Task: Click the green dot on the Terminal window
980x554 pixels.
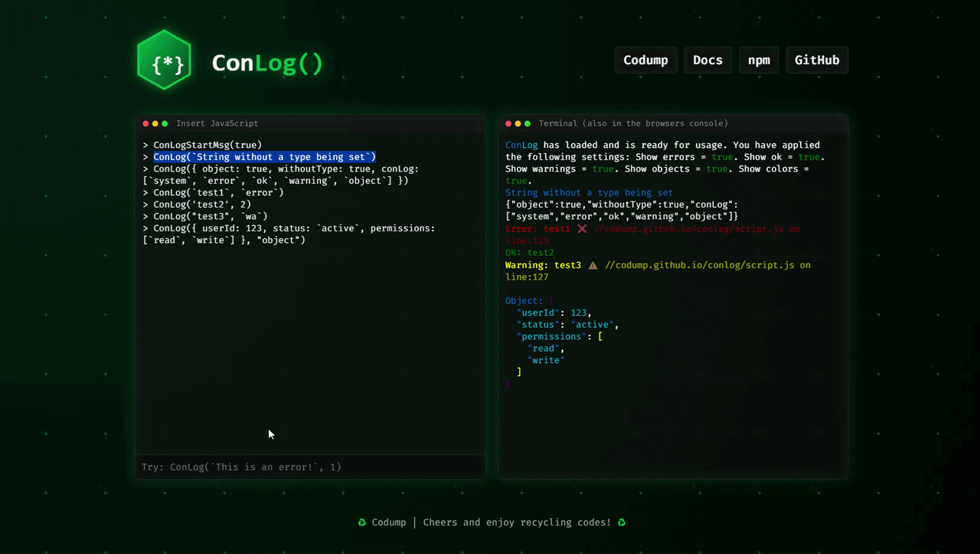Action: click(x=527, y=123)
